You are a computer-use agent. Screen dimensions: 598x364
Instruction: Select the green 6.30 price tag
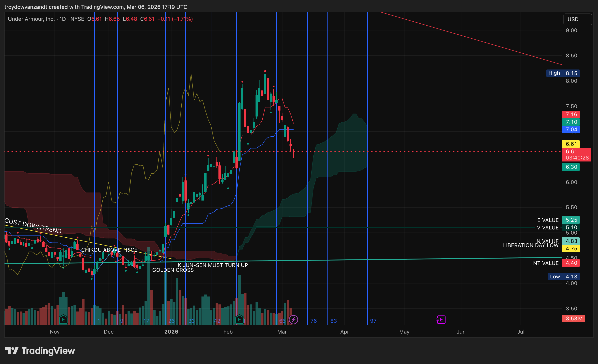571,167
